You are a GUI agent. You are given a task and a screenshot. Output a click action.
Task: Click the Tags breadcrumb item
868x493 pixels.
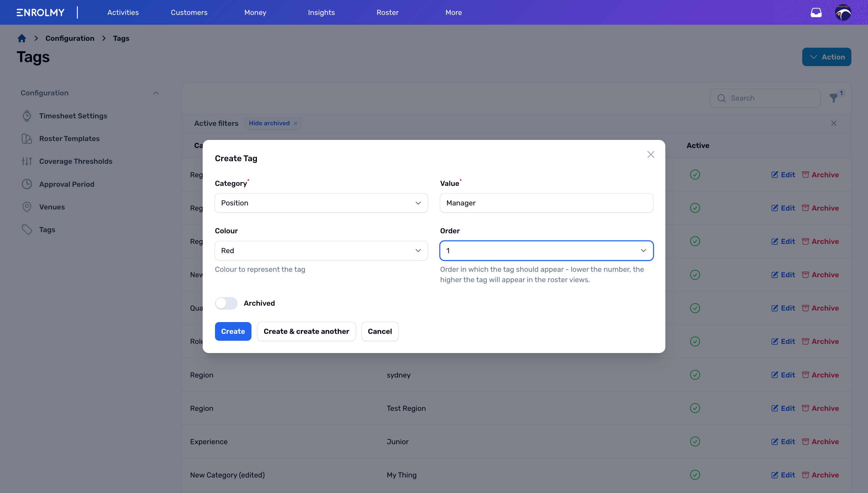click(x=121, y=38)
